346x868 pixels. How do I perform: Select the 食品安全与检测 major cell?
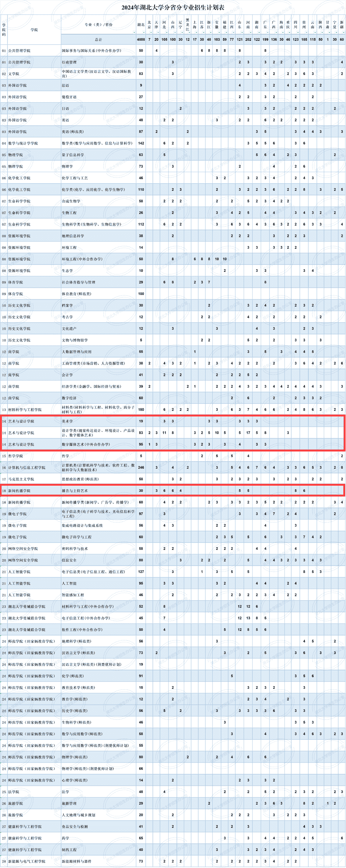(98, 826)
